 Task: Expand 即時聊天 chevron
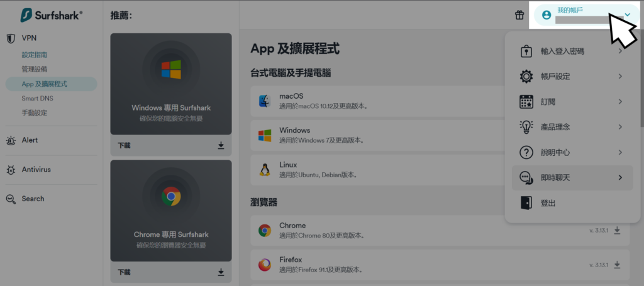pyautogui.click(x=620, y=178)
